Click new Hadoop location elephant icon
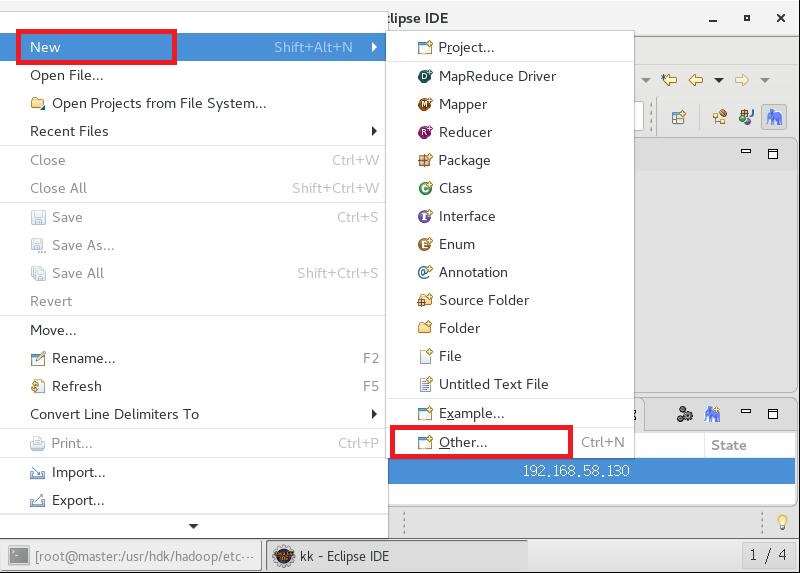 pos(712,413)
